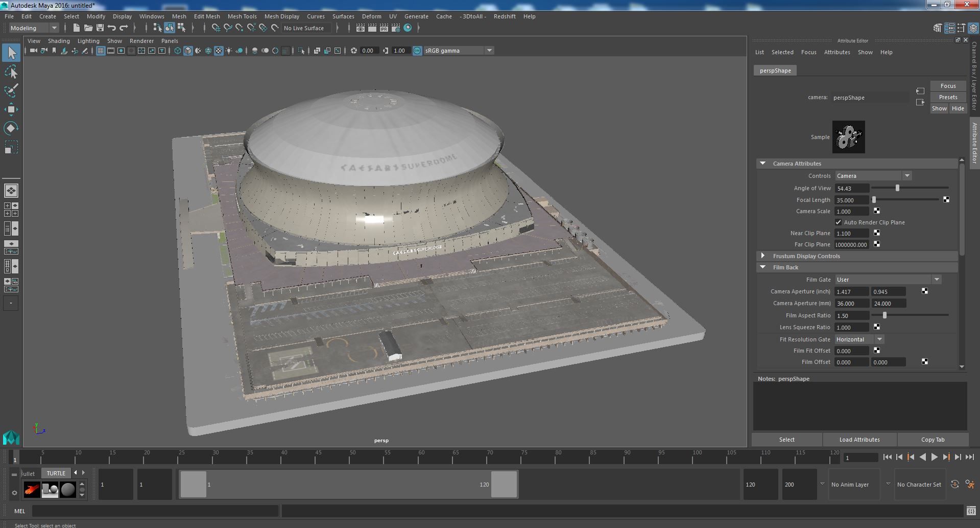
Task: Adjust the Angle of View slider
Action: pyautogui.click(x=897, y=188)
